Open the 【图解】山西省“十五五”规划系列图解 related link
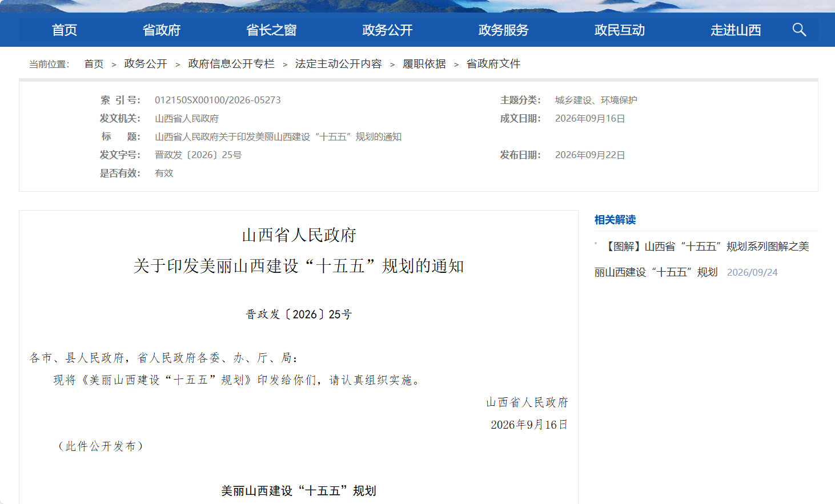The image size is (835, 504). tap(702, 259)
